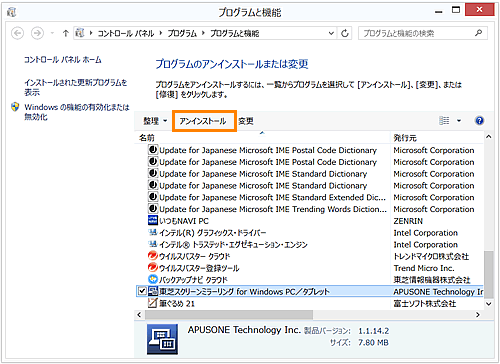
Task: Click the Back navigation arrow
Action: pyautogui.click(x=17, y=33)
